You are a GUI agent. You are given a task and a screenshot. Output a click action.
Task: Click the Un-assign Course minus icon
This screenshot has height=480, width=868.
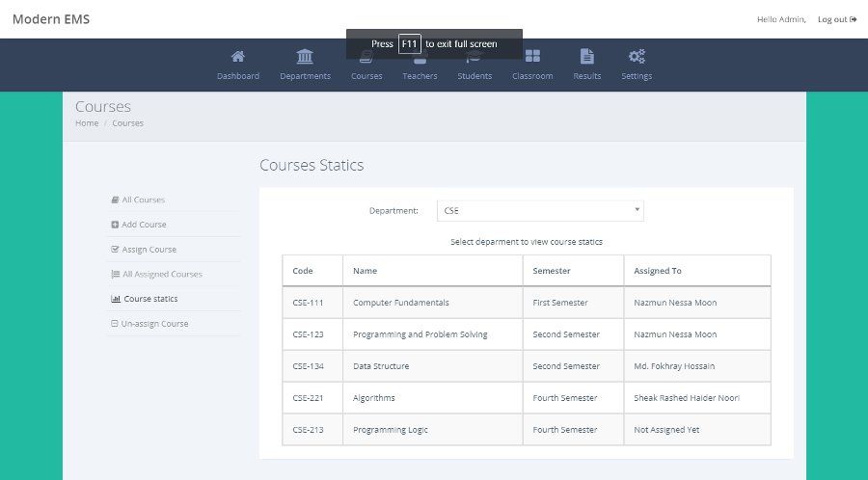coord(115,324)
